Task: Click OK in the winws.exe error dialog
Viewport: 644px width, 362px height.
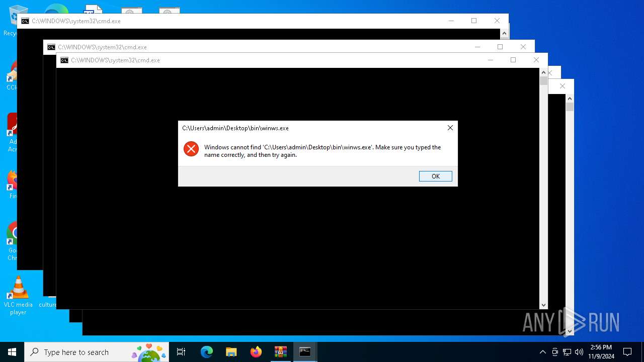Action: 435,176
